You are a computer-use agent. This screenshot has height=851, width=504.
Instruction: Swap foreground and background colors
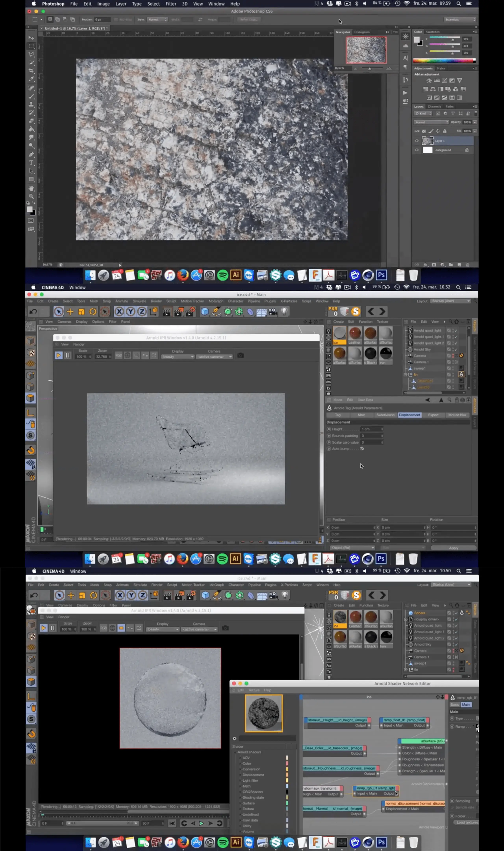click(x=34, y=203)
